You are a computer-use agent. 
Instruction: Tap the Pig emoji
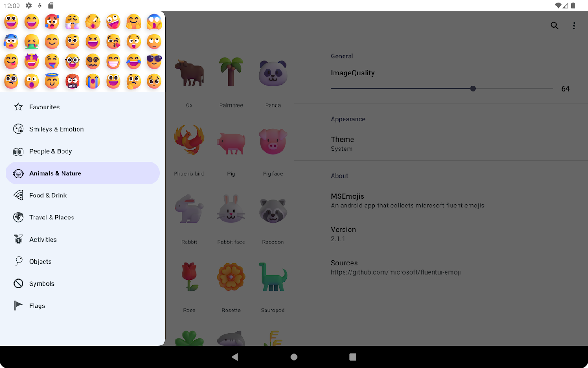tap(231, 143)
